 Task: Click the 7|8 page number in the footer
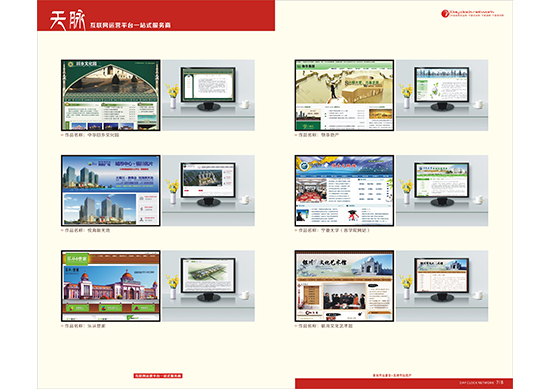click(x=500, y=383)
